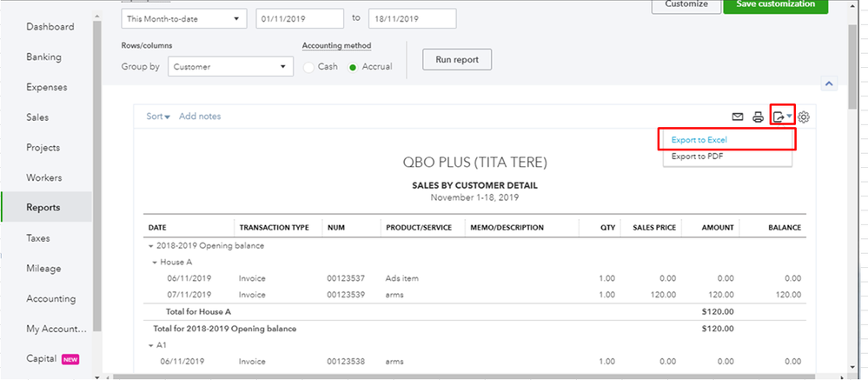The image size is (868, 380).
Task: Click the MEMO/DESCRIPTION column header
Action: click(507, 228)
